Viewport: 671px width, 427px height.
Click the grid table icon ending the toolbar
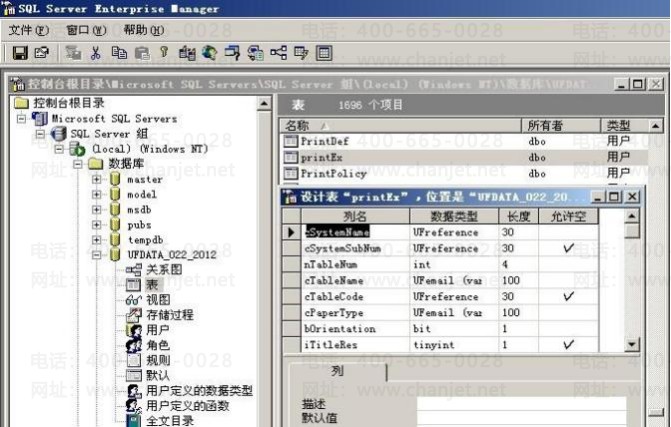pyautogui.click(x=324, y=53)
